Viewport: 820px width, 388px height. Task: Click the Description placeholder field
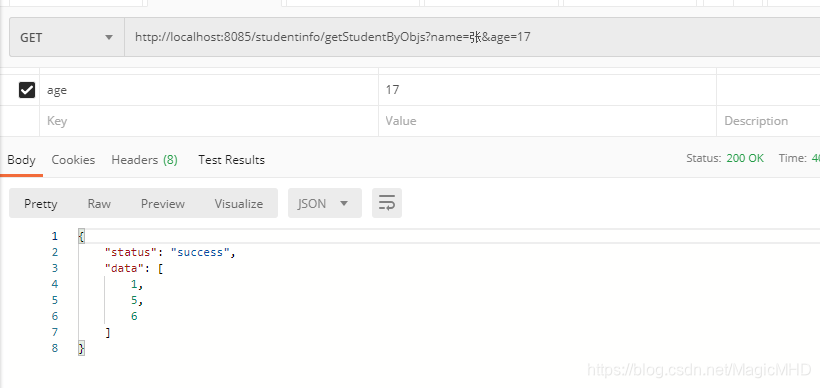[x=768, y=121]
